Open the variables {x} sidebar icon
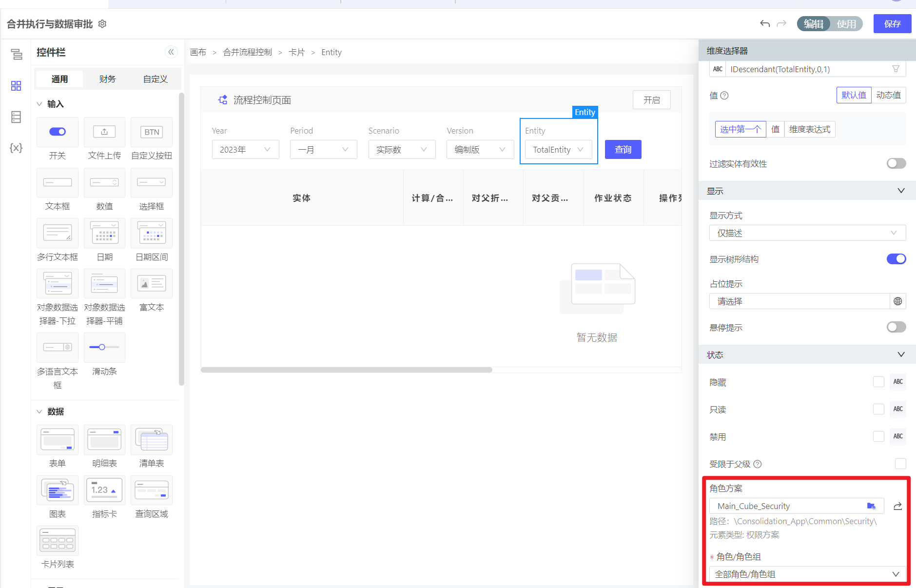Viewport: 916px width, 588px height. (x=16, y=148)
